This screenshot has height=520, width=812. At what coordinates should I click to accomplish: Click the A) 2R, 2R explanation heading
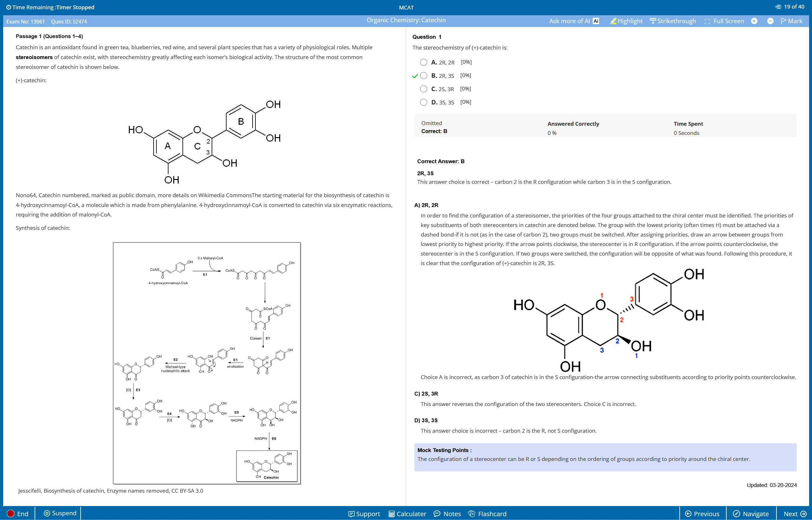pyautogui.click(x=426, y=205)
